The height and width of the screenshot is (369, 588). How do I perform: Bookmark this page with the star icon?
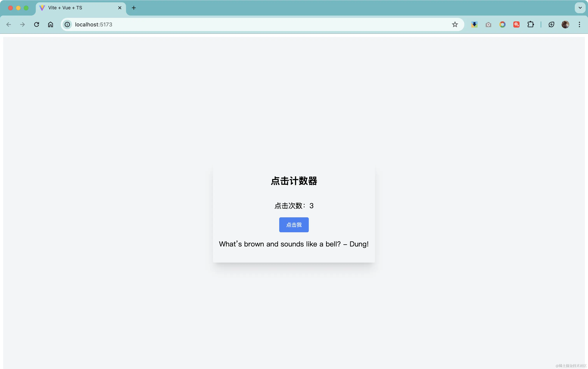click(455, 24)
